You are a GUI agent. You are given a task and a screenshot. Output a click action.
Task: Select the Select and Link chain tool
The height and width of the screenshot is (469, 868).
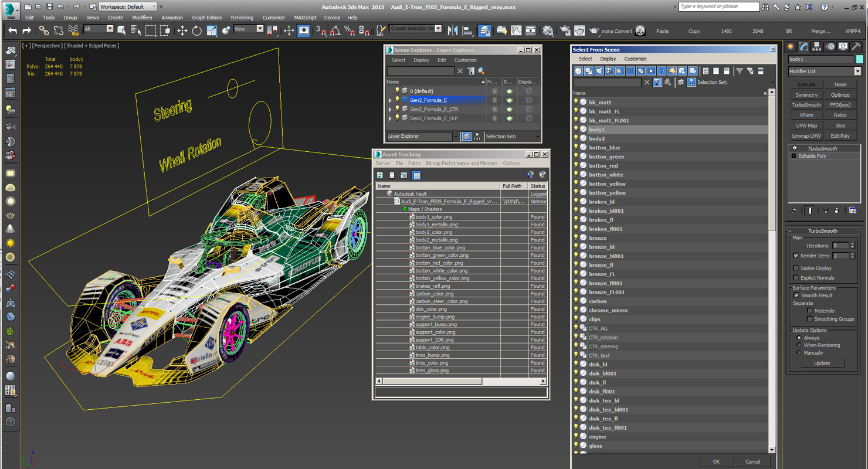[x=44, y=30]
